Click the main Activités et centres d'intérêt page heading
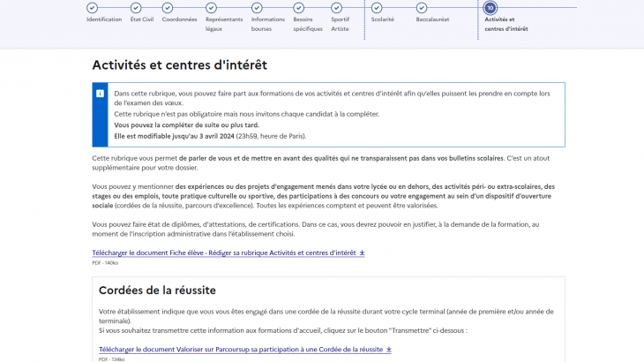Screen dimensions: 644x362 [x=179, y=64]
